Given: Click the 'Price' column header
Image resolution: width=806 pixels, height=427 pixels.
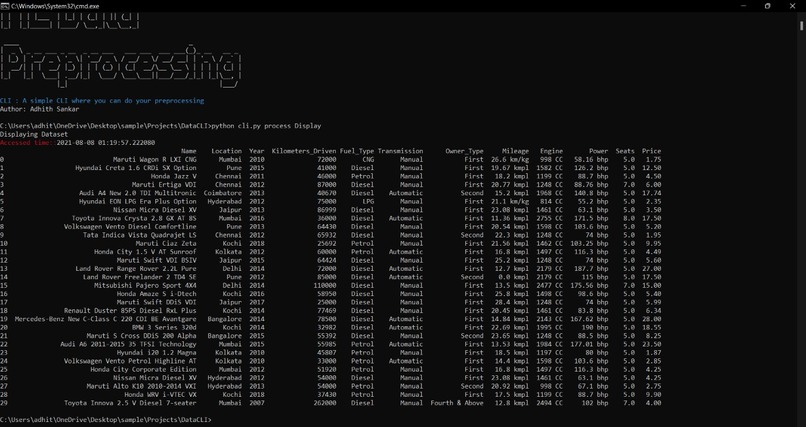Looking at the screenshot, I should click(x=651, y=151).
